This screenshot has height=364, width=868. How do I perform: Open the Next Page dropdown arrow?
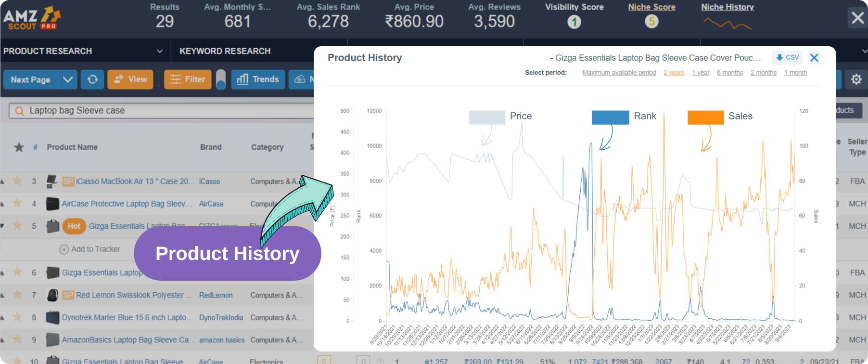coord(68,79)
